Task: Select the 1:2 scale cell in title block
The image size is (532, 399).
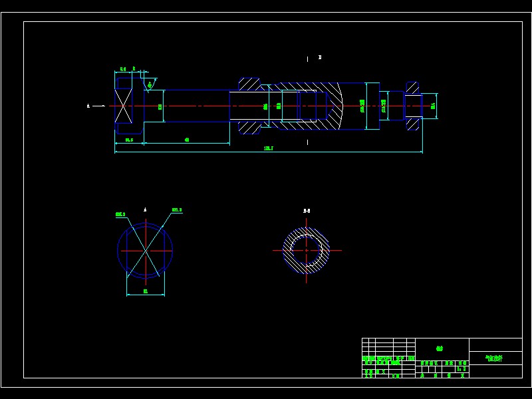Action: point(461,368)
